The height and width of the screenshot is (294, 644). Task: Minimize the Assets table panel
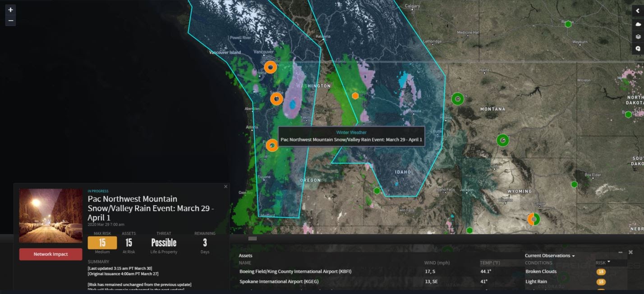tap(621, 253)
